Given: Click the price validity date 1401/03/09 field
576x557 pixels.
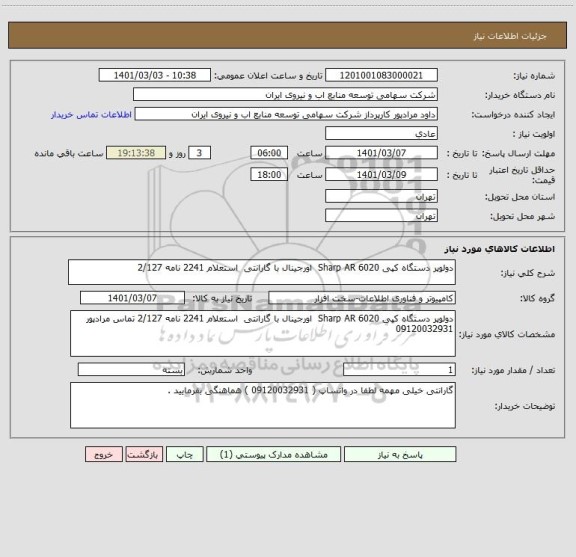Looking at the screenshot, I should (381, 175).
